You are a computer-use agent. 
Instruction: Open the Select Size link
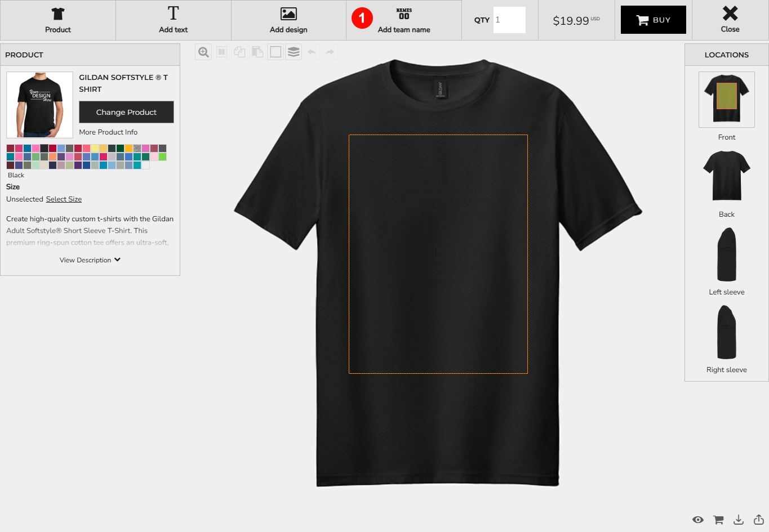click(x=64, y=199)
